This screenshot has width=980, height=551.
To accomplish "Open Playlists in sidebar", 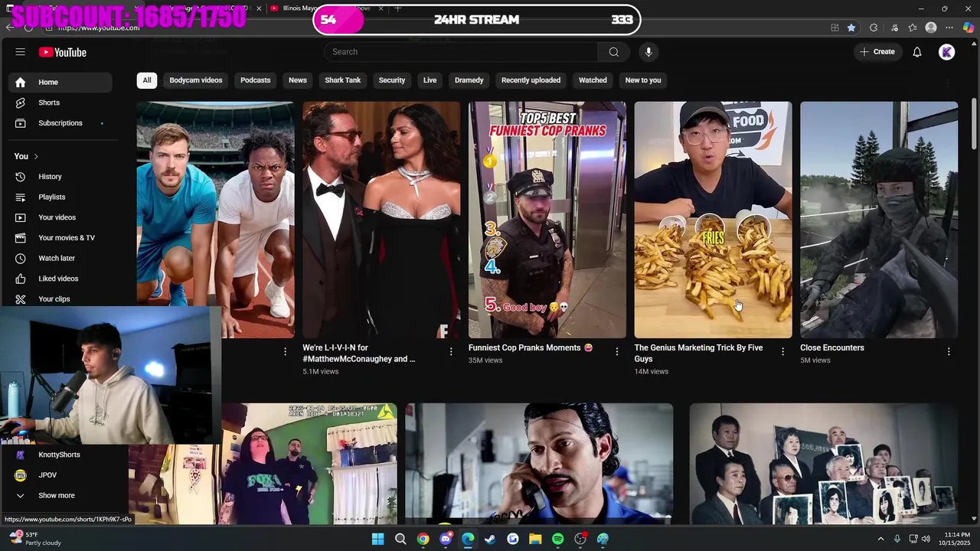I will tap(60, 197).
